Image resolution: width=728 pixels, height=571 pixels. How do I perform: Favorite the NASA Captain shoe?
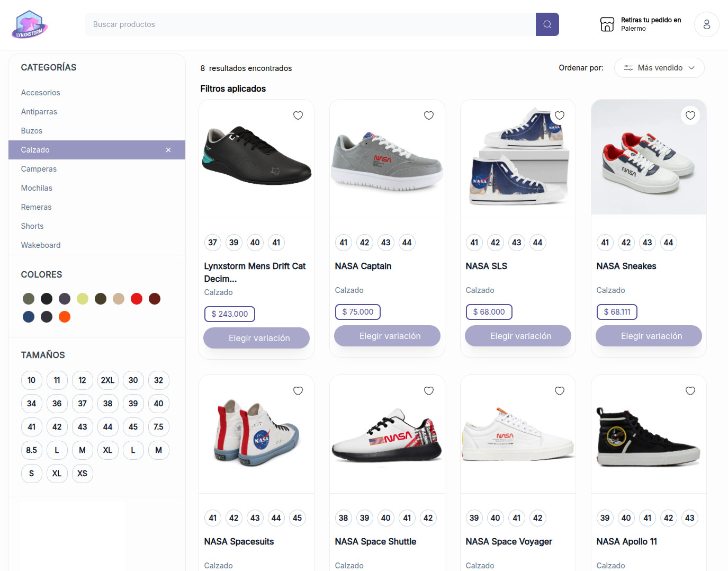[429, 115]
